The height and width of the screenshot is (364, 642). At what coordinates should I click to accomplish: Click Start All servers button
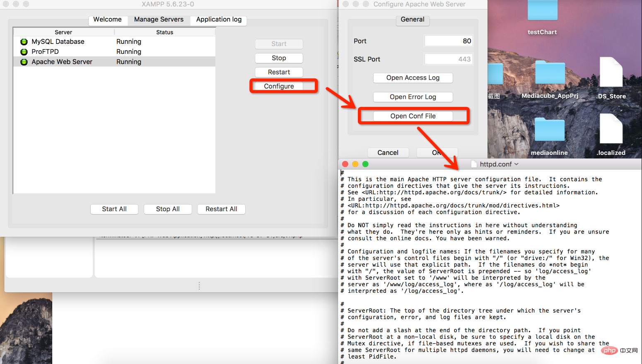[114, 209]
